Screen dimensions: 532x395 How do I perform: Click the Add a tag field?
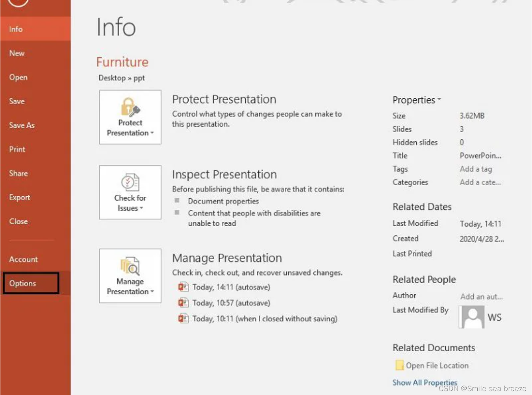click(476, 169)
